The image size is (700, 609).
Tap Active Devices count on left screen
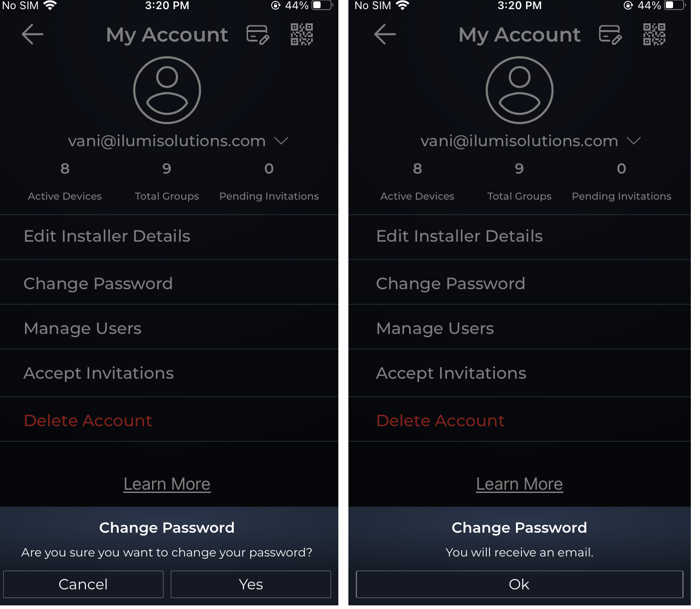pyautogui.click(x=65, y=169)
